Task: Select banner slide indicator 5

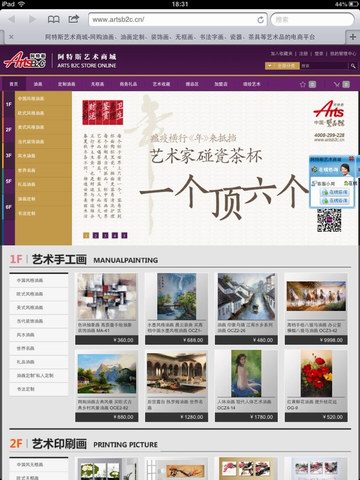Action: point(124,235)
